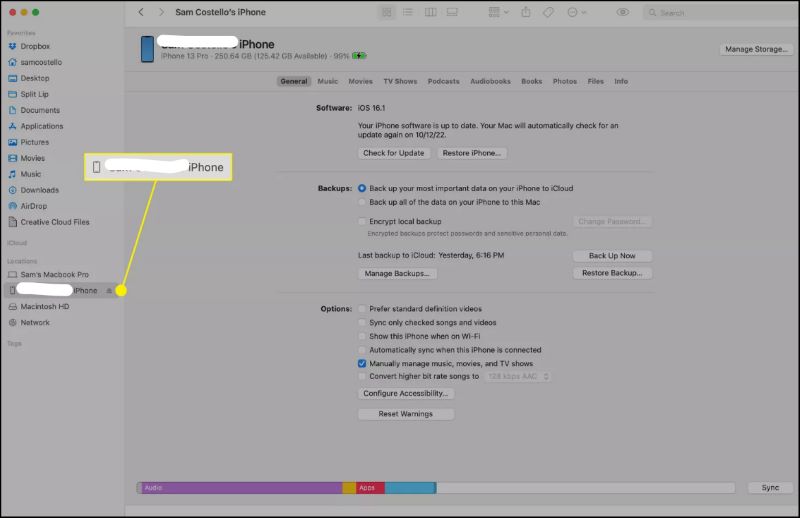Select the General tab

click(x=294, y=81)
